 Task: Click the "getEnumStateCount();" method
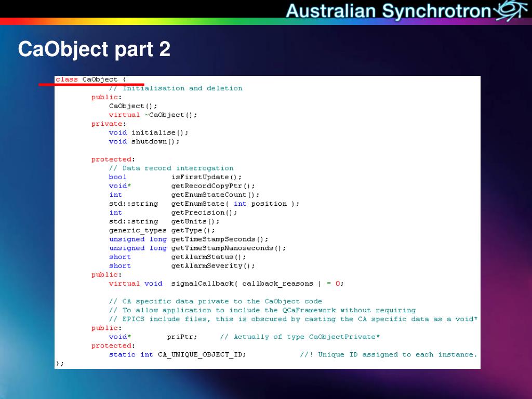click(215, 195)
